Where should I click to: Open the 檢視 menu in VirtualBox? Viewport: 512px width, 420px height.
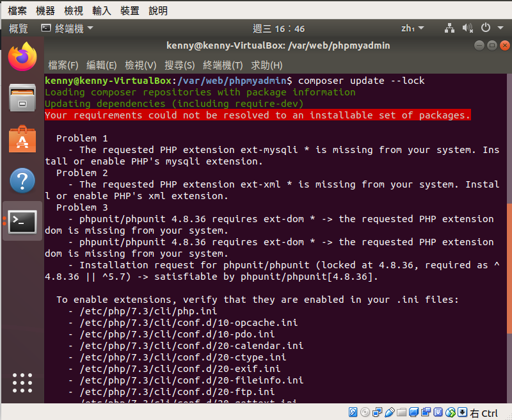pos(74,11)
